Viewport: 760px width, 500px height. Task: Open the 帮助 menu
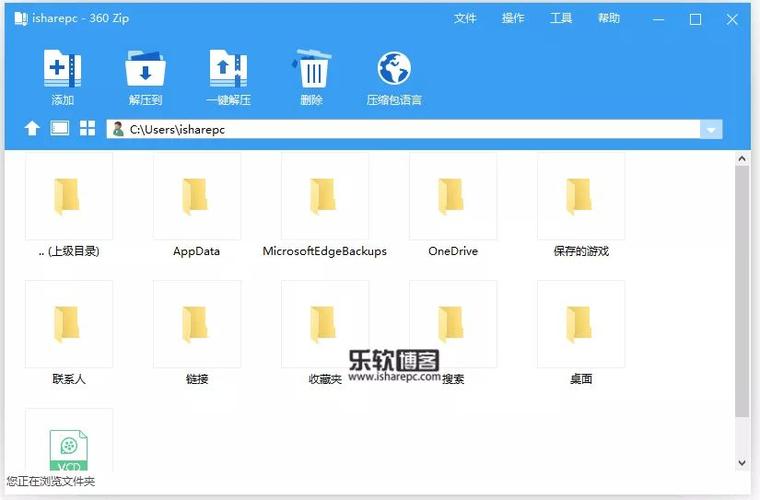click(x=609, y=18)
